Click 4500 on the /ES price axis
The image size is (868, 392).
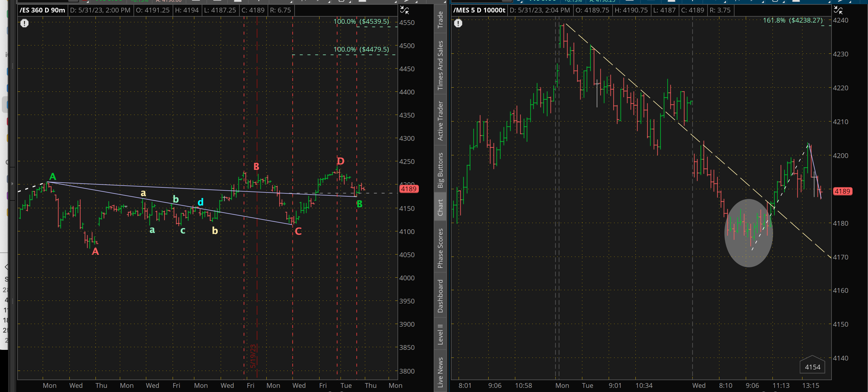[x=407, y=45]
